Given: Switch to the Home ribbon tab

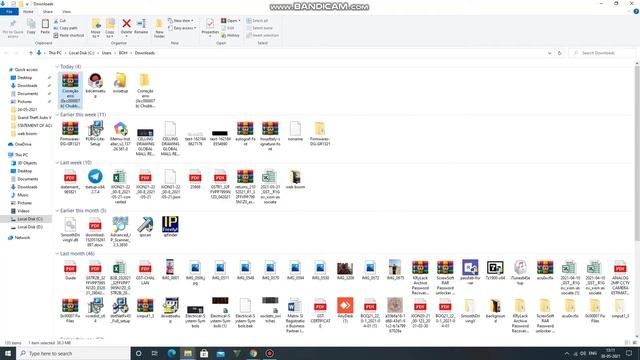Looking at the screenshot, I should pos(28,11).
